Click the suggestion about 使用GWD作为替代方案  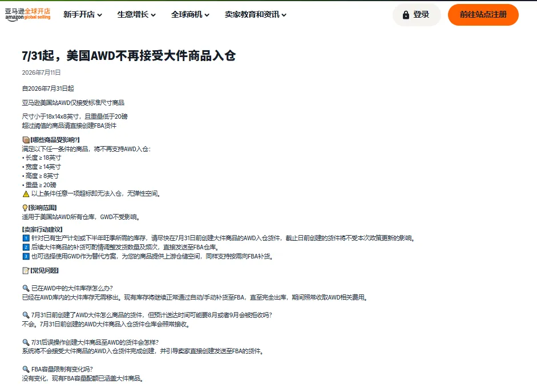coord(152,256)
